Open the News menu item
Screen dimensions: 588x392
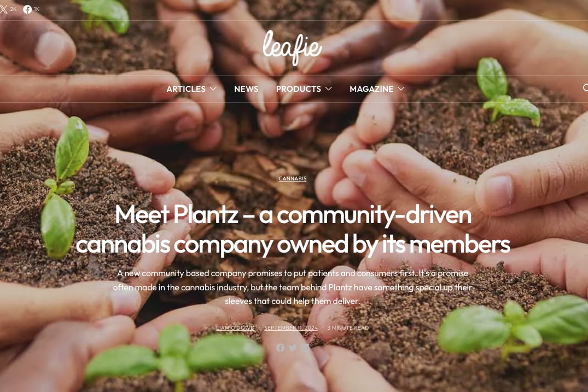coord(246,89)
